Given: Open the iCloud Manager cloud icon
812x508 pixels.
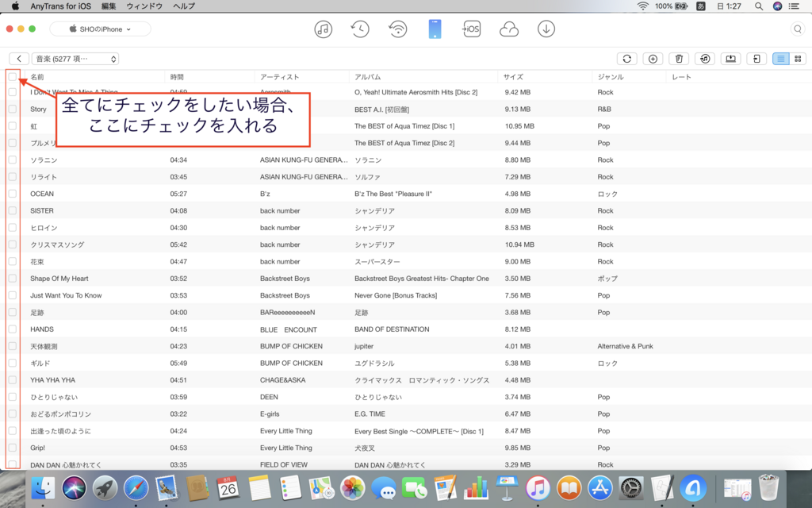Looking at the screenshot, I should click(509, 29).
